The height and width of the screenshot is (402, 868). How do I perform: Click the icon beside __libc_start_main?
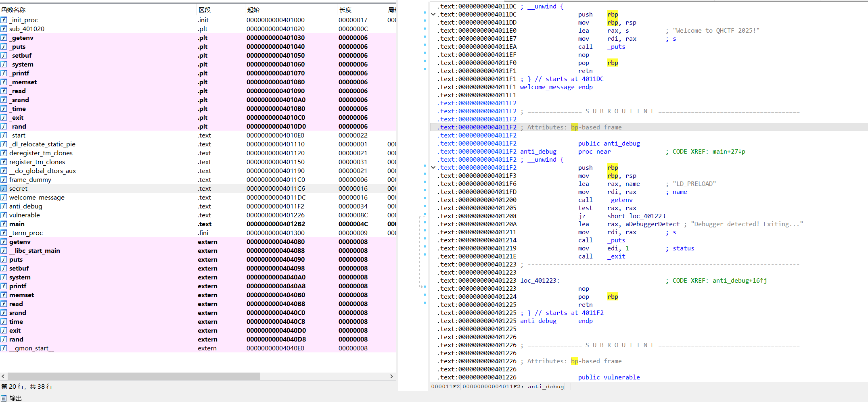[x=4, y=250]
